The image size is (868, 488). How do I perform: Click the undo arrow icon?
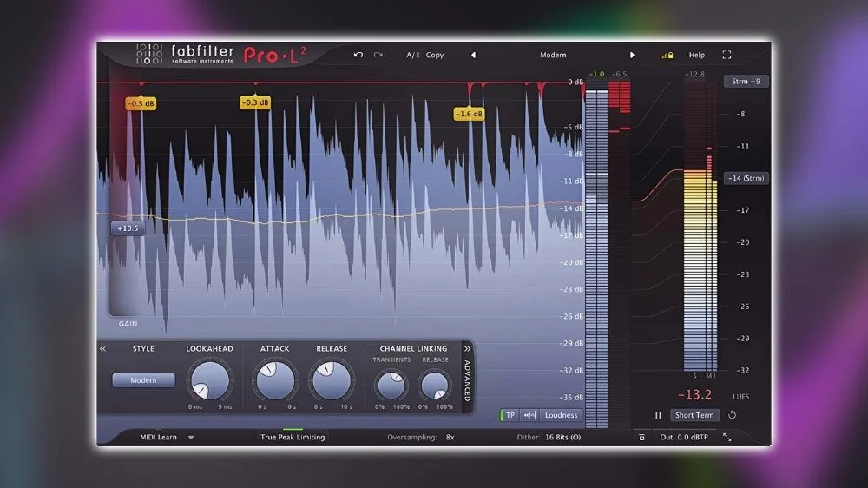[358, 55]
